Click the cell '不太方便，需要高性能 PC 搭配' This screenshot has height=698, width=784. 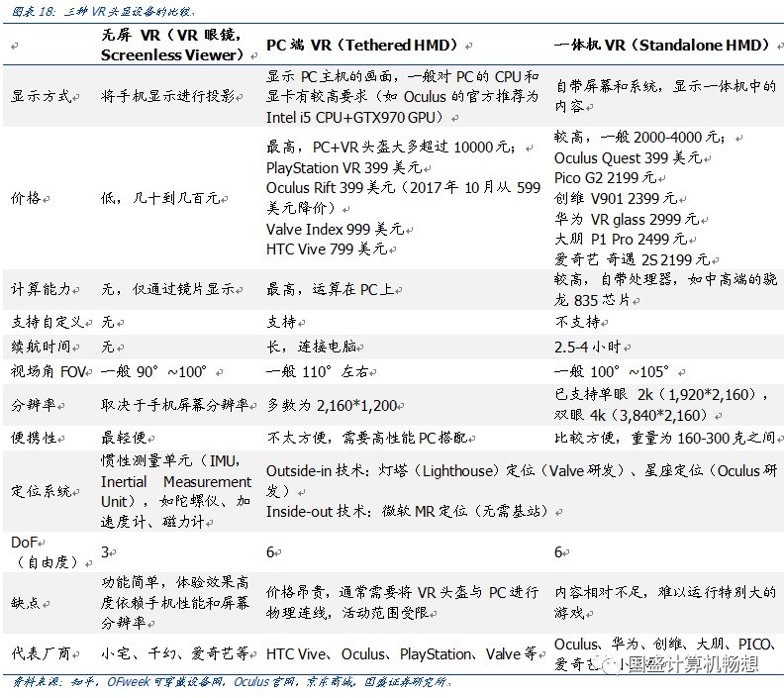click(x=367, y=438)
